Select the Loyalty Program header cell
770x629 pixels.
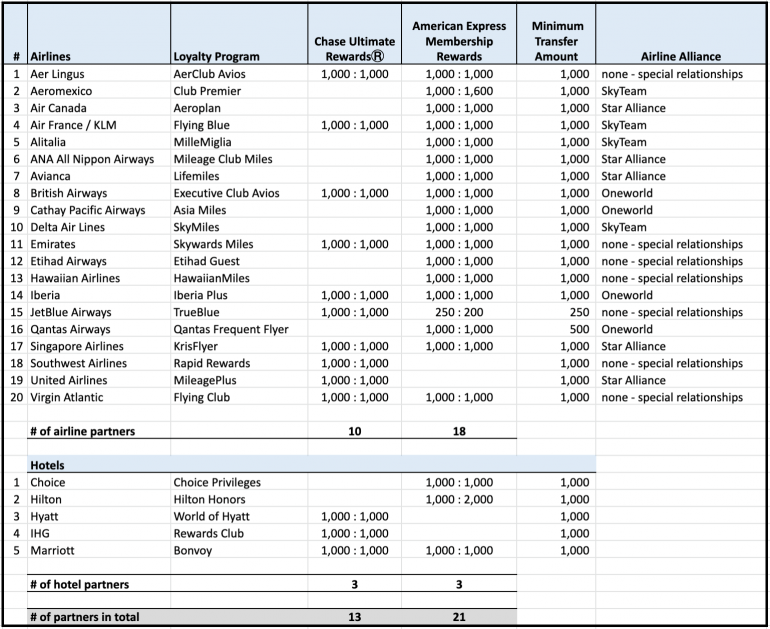216,57
